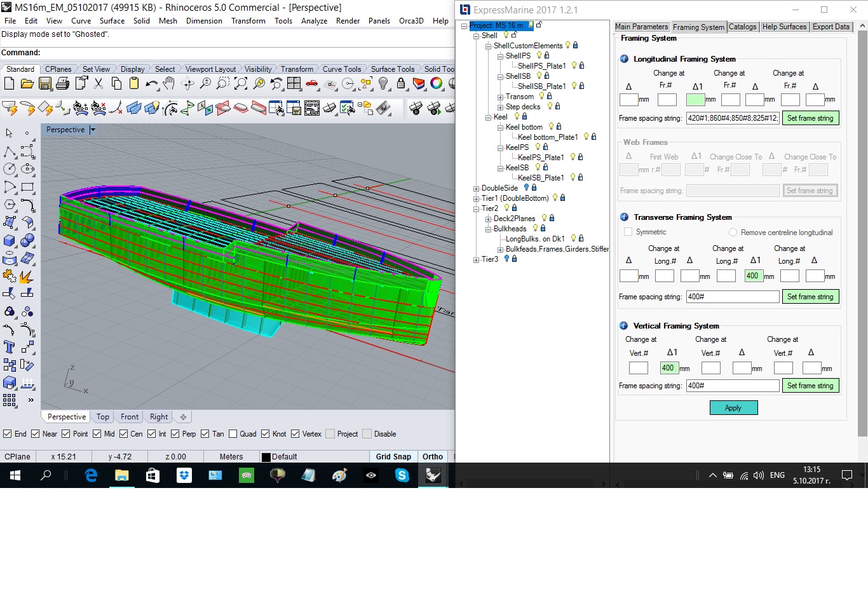Switch to the Catalogs tab

742,27
